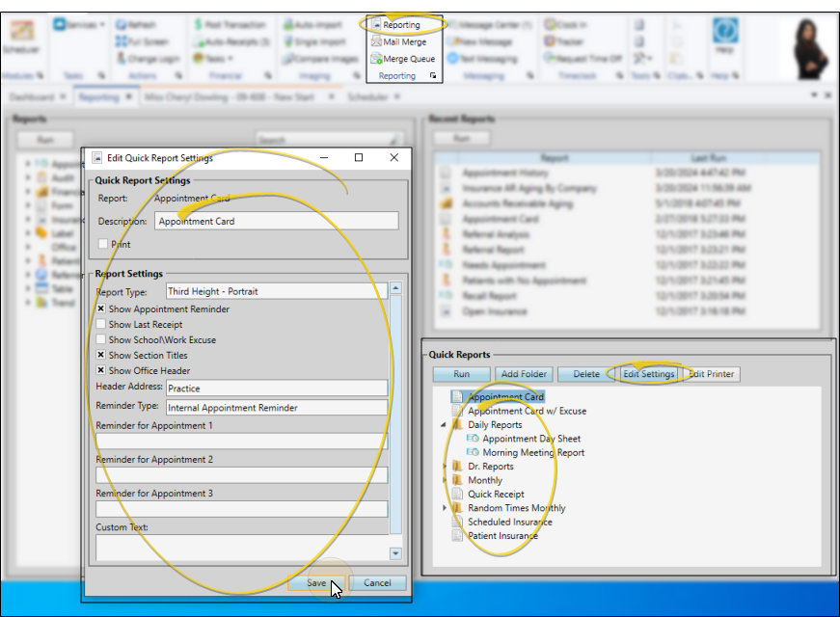The image size is (840, 617).
Task: Uncheck Show Appointment Reminder
Action: 101,309
